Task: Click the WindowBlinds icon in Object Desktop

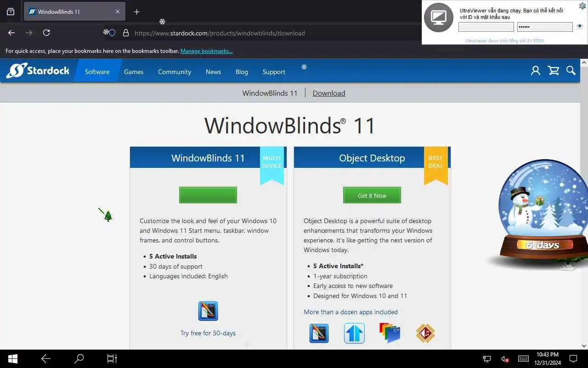Action: (319, 333)
